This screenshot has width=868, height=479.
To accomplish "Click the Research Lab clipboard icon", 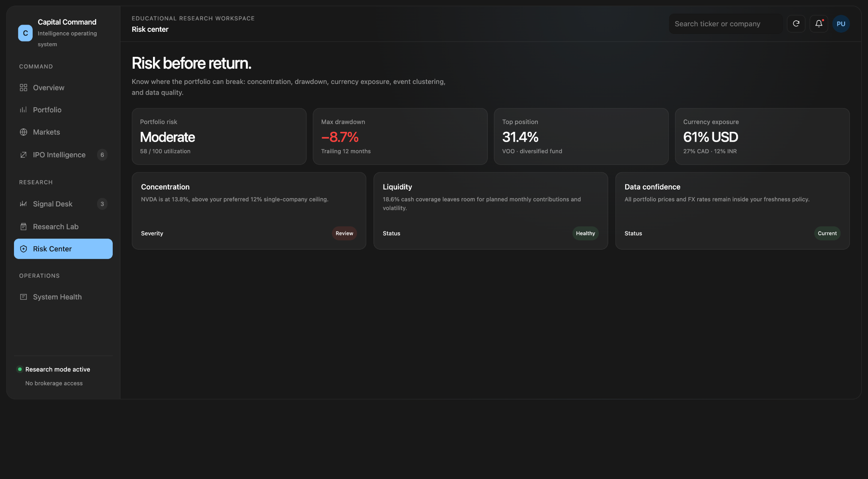I will click(x=23, y=227).
